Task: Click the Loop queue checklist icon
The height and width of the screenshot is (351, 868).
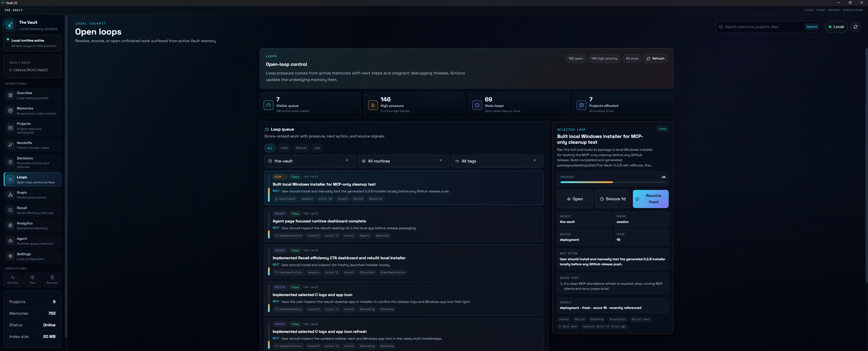Action: point(266,129)
